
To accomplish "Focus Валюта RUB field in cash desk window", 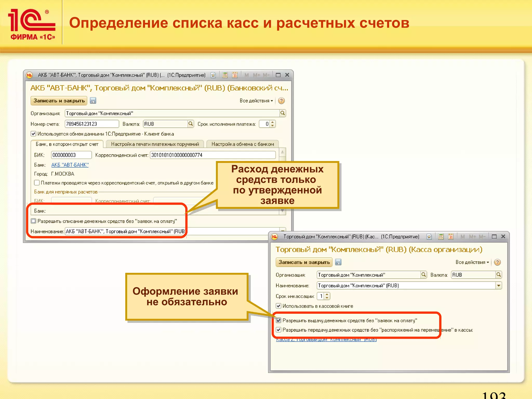I will click(474, 275).
